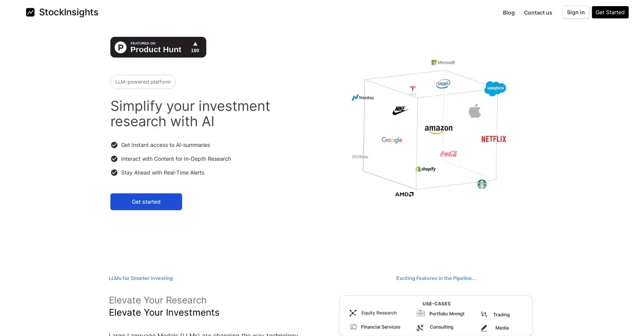The width and height of the screenshot is (644, 336).
Task: Click the Apple logo in the cube graphic
Action: click(x=474, y=111)
